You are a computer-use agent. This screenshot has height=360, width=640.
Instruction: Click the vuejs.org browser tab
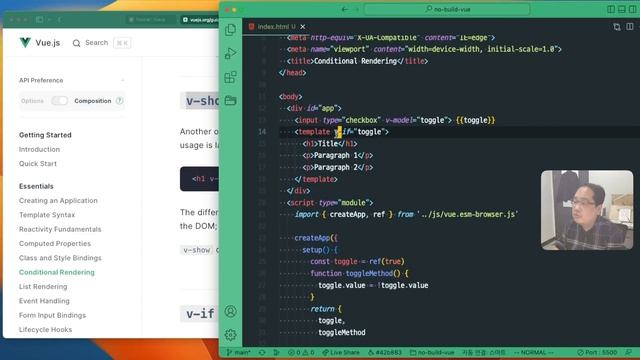tap(200, 20)
